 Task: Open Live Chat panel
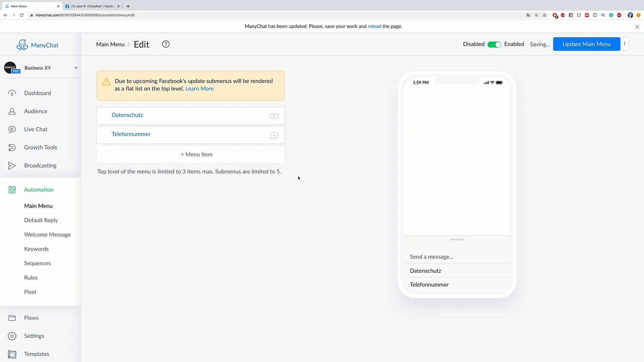point(36,129)
